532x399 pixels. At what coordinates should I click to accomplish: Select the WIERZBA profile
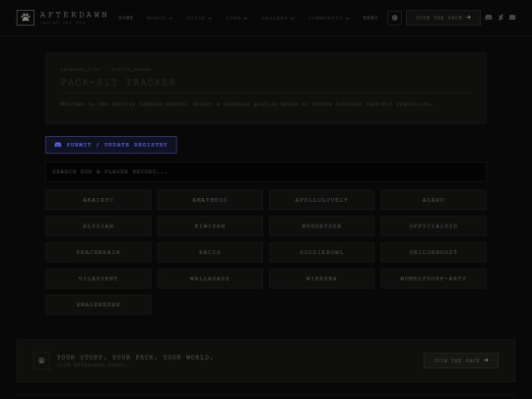321,279
